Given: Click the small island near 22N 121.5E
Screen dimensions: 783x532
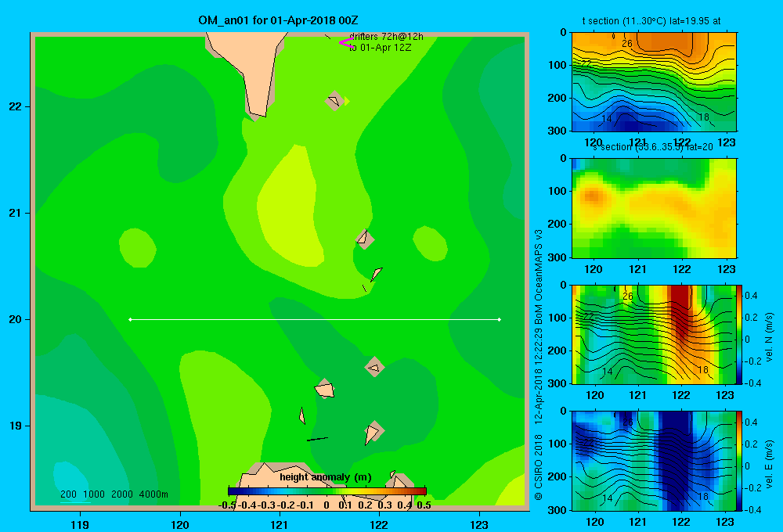Looking at the screenshot, I should click(x=334, y=101).
